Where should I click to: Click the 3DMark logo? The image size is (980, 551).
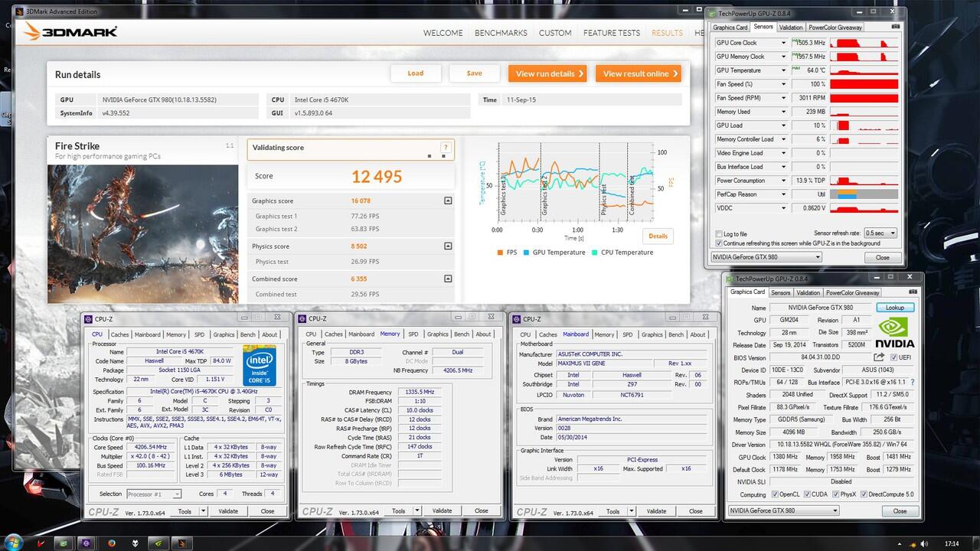click(70, 31)
